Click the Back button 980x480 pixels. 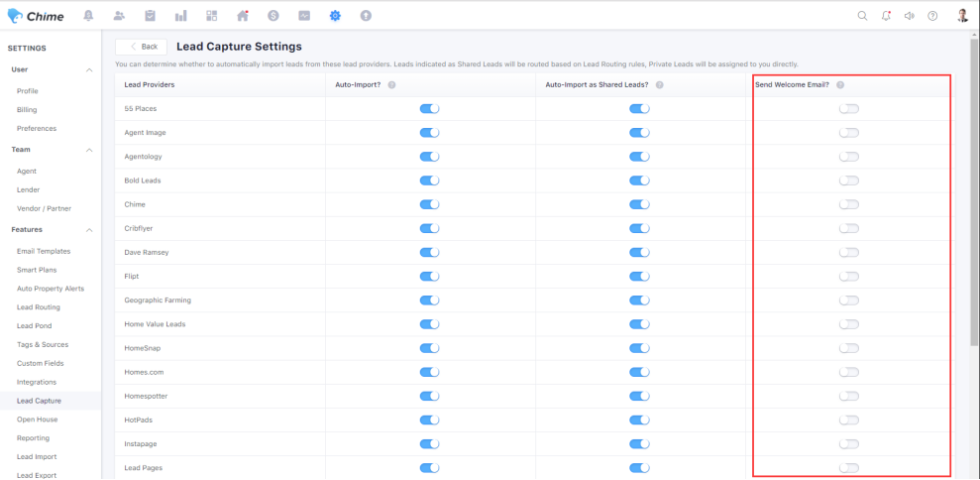pos(141,47)
